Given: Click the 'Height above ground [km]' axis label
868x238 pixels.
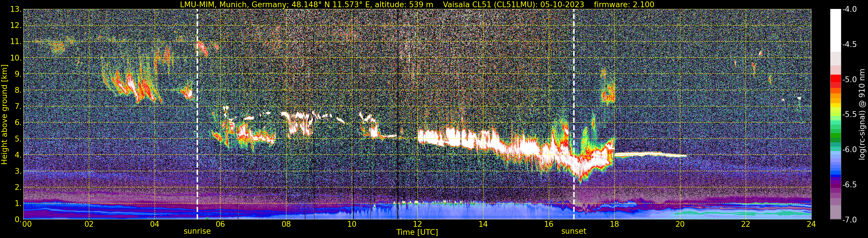Looking at the screenshot, I should (x=4, y=115).
